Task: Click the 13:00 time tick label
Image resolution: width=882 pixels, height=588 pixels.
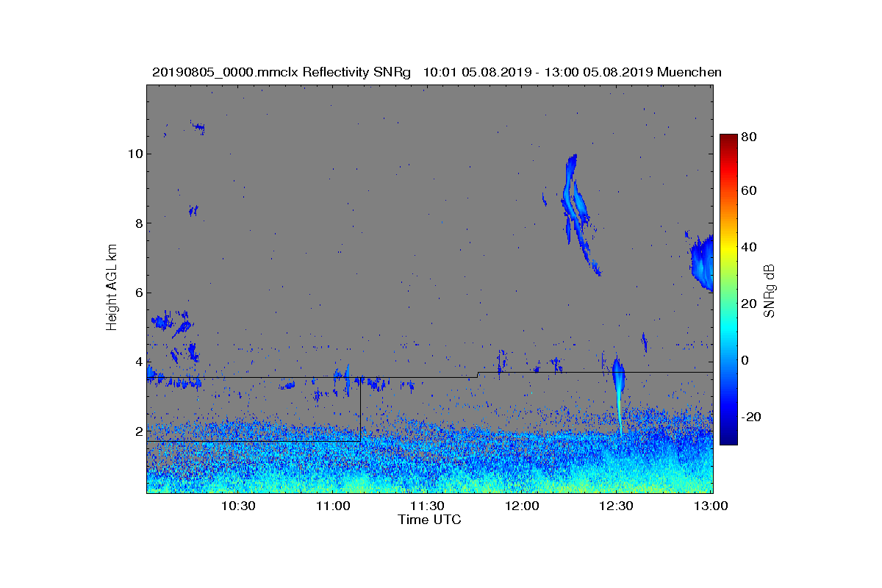Action: click(711, 506)
